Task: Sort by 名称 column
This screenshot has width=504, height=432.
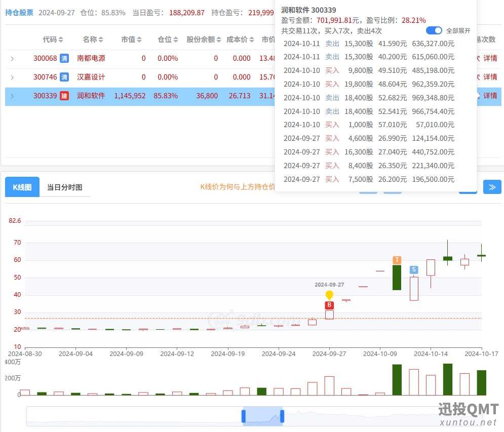Action: (x=93, y=40)
